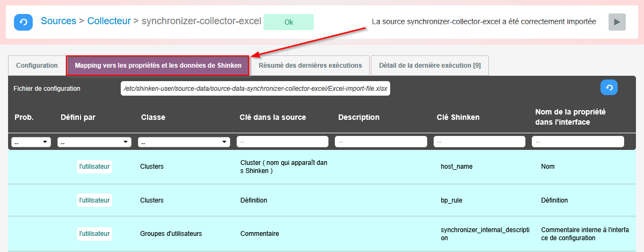Go to the Collecteur breadcrumb link
This screenshot has width=644, height=252.
pyautogui.click(x=109, y=21)
